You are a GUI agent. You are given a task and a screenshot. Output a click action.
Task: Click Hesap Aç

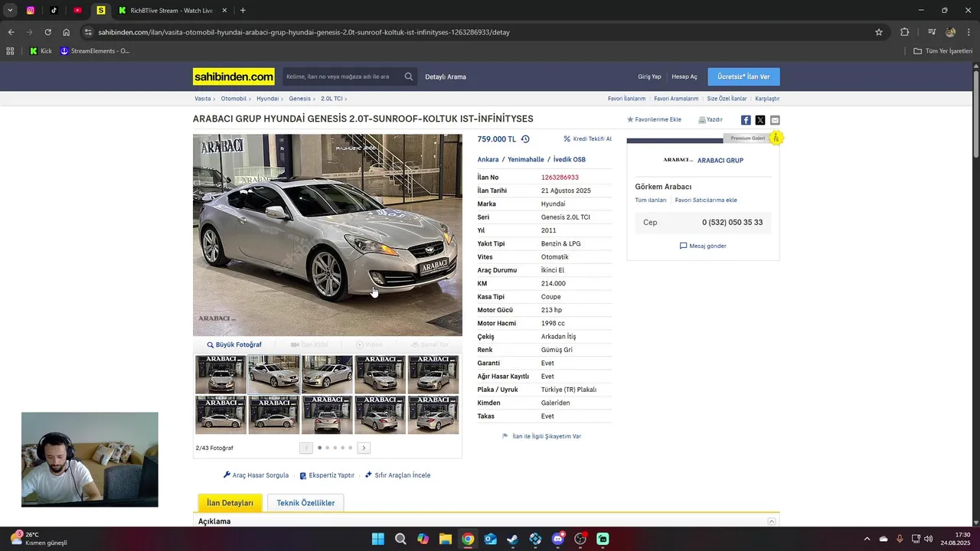pos(684,77)
